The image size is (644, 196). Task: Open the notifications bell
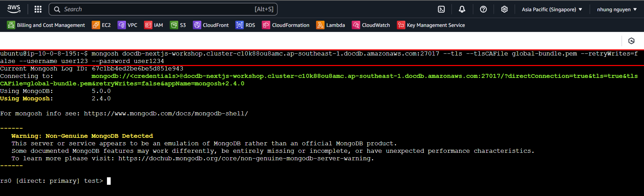pos(462,9)
